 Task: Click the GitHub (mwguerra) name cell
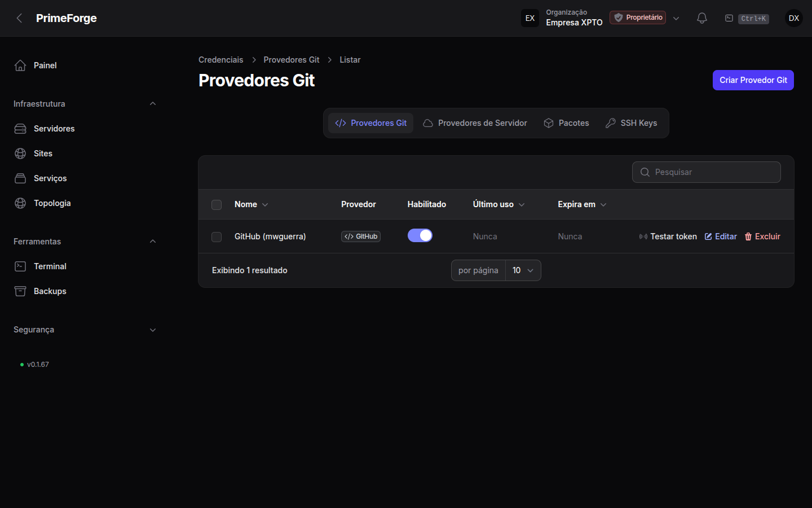270,237
